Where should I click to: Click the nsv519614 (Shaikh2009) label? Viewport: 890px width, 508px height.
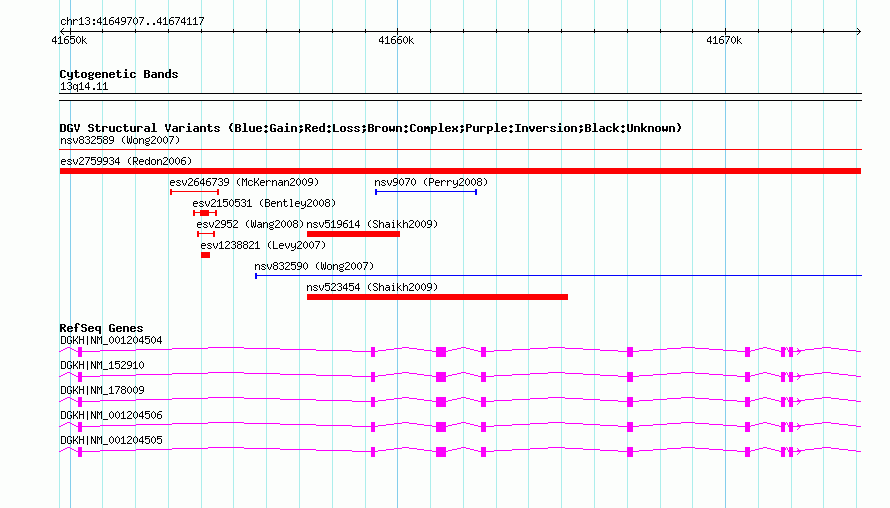click(x=372, y=224)
